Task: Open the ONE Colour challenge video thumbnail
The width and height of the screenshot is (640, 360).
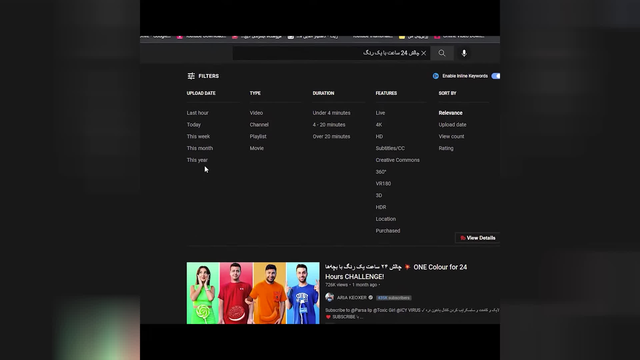Action: tap(253, 293)
